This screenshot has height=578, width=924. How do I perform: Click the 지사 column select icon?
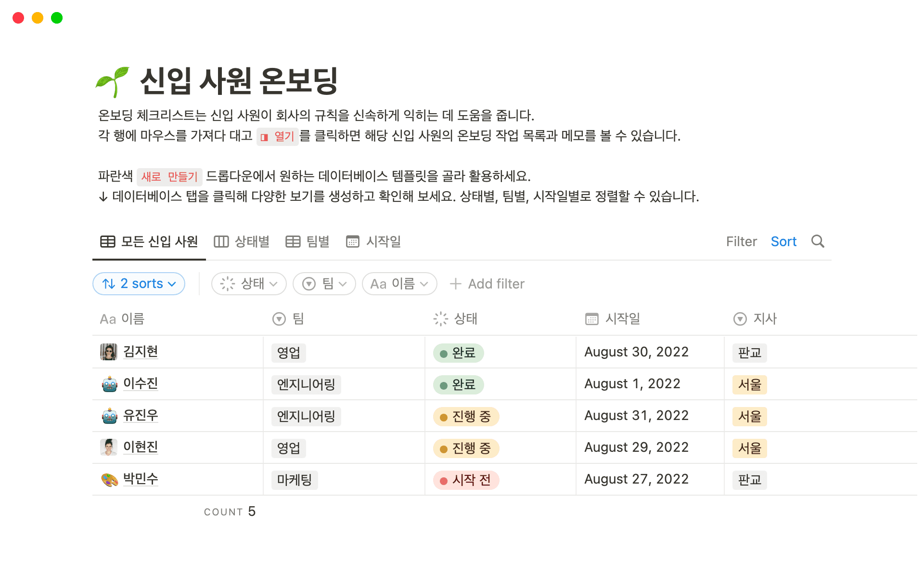tap(740, 318)
